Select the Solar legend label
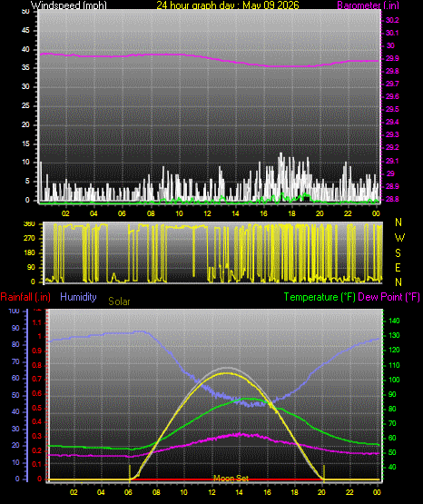 (x=119, y=301)
